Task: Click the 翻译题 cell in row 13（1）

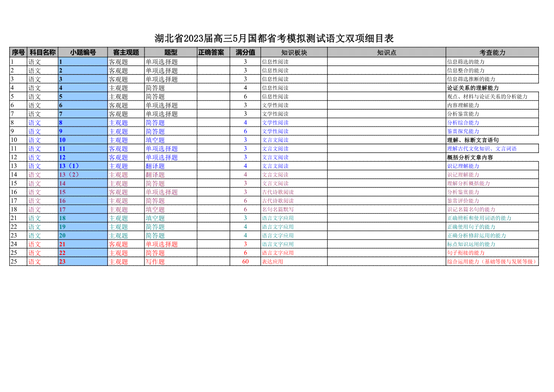Action: coord(171,166)
